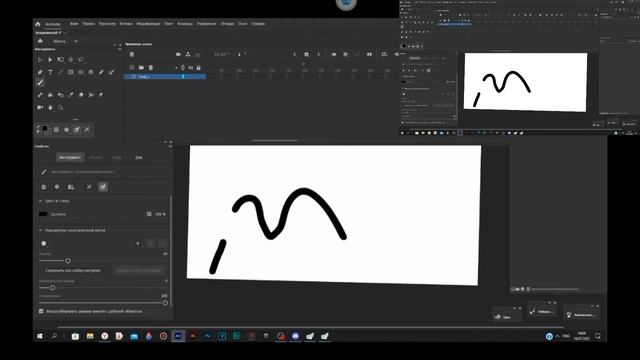Open the Windows Start menu
Viewport: 640px width, 360px height.
[x=40, y=336]
